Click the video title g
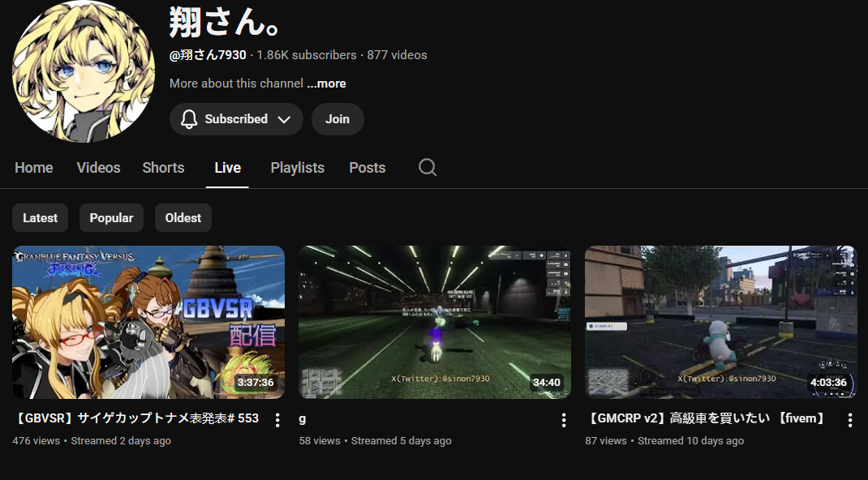This screenshot has width=868, height=480. point(303,418)
